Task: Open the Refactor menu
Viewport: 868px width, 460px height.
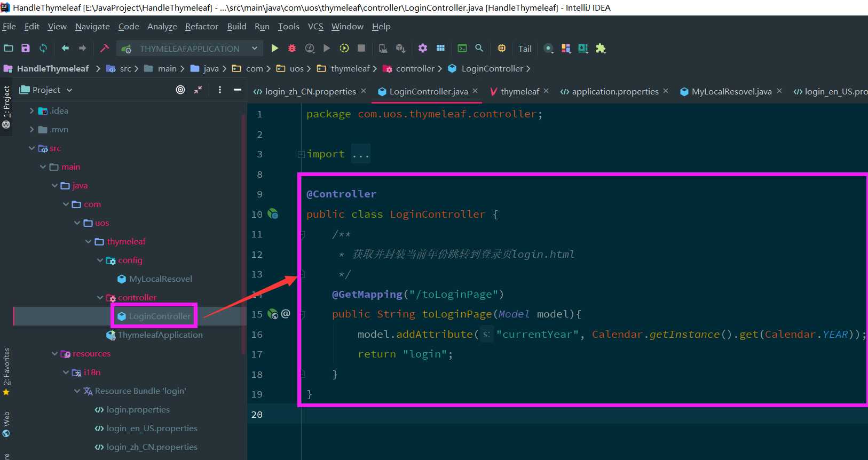Action: point(201,26)
